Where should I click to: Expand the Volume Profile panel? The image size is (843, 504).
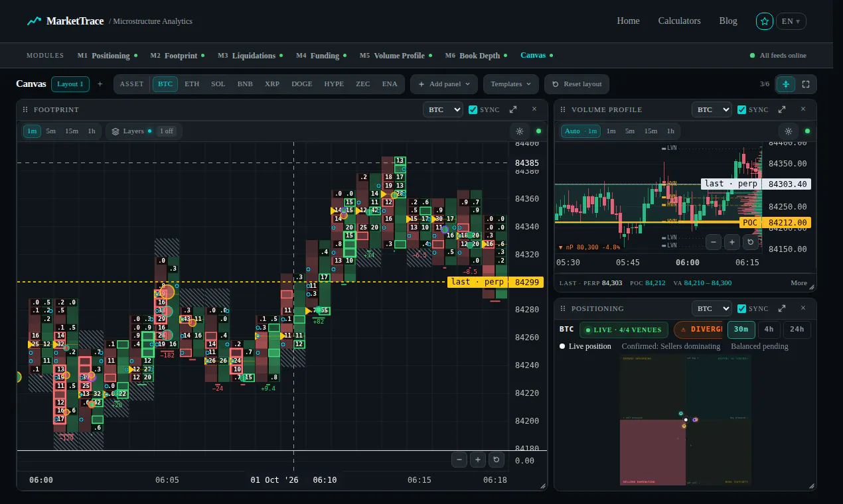[x=782, y=109]
